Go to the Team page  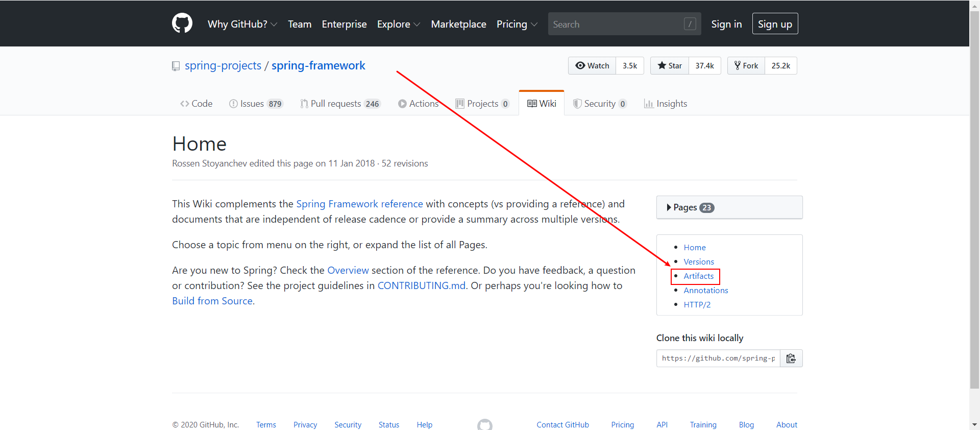[300, 24]
